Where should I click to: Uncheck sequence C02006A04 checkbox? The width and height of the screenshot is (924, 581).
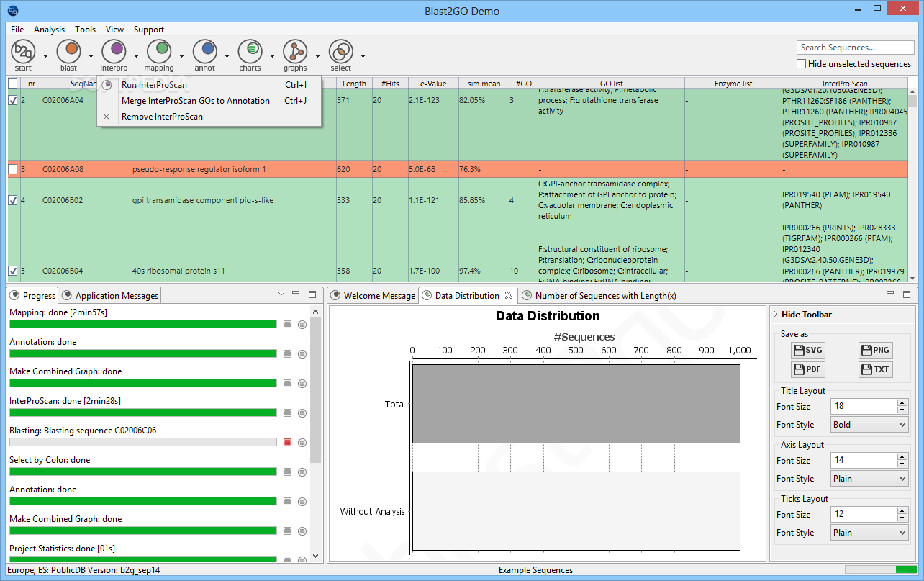coord(12,101)
